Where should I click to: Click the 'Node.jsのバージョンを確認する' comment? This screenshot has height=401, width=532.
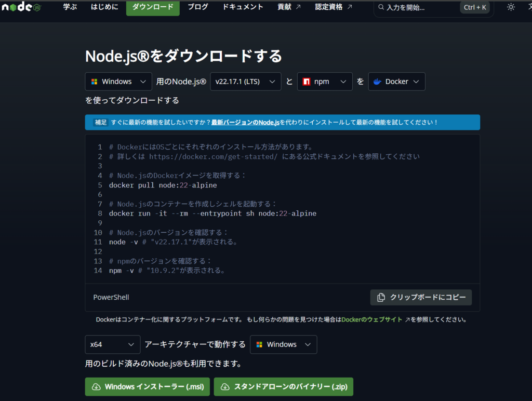point(169,232)
